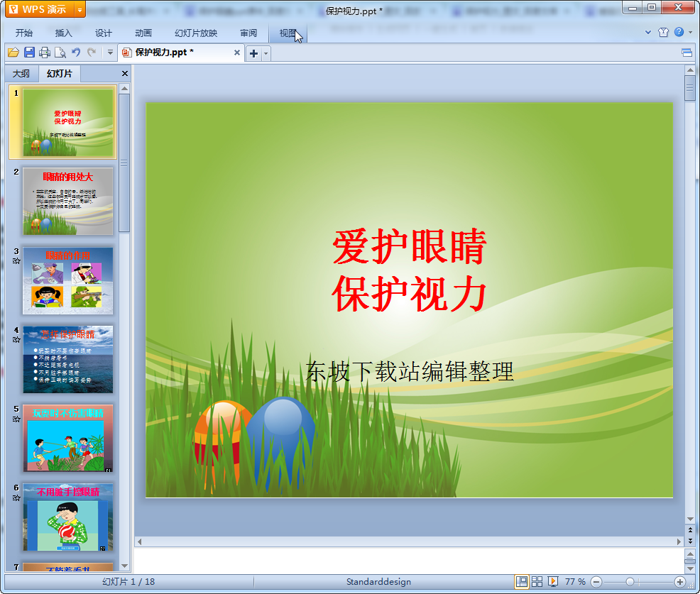Open the 审阅 ribbon tab
The image size is (700, 594).
pos(248,33)
